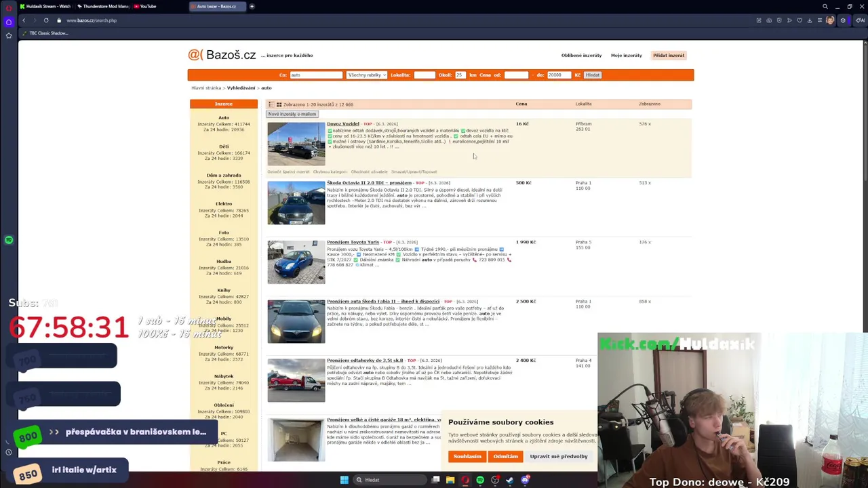Switch to Thunderstore Mod Manager tab
Screen dimensions: 868x488
tap(103, 6)
